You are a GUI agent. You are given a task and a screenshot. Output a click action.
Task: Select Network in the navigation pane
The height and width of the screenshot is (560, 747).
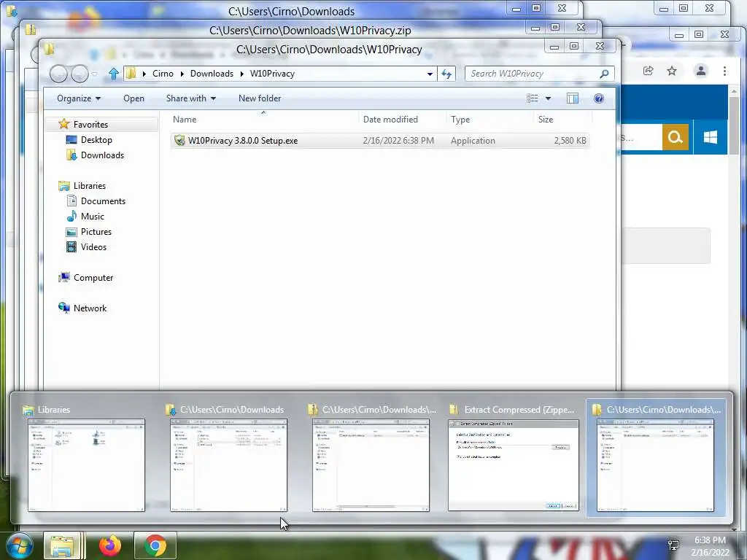90,308
